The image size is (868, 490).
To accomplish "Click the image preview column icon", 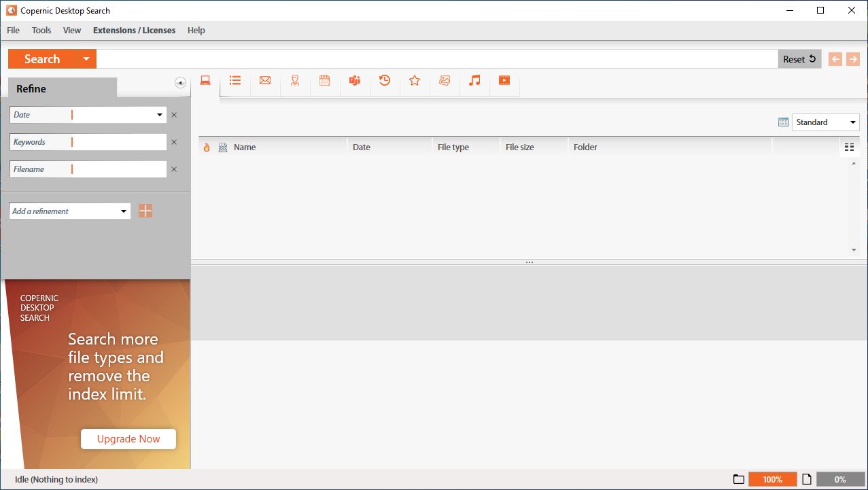I will (x=222, y=147).
